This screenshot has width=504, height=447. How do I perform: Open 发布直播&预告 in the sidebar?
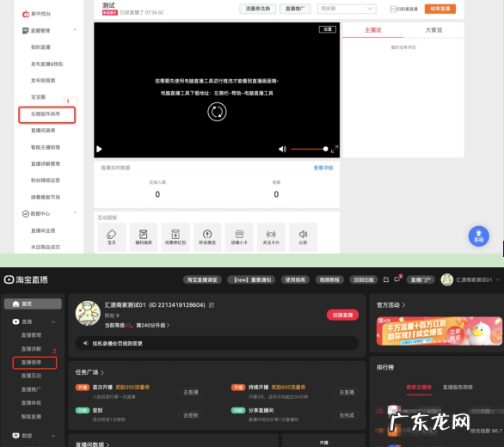pos(46,64)
